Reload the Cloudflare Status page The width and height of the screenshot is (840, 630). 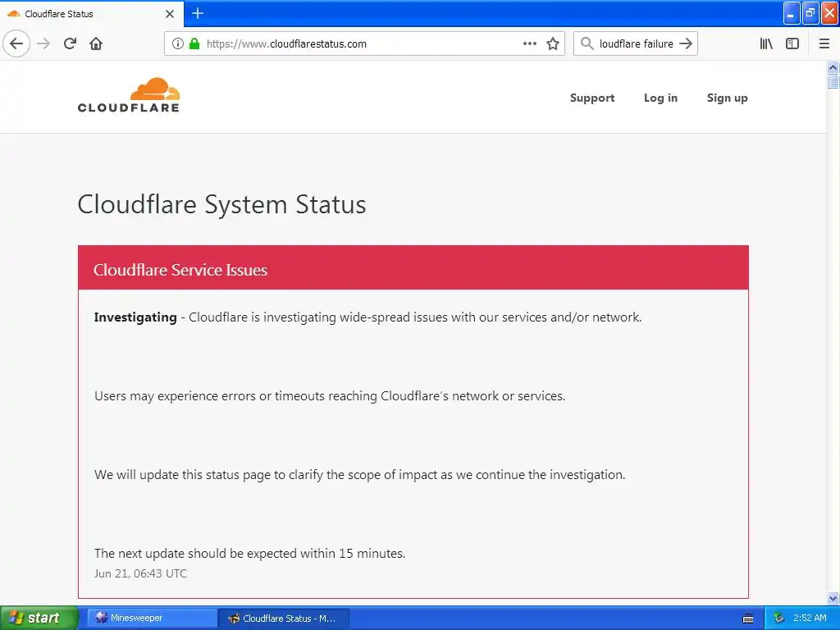71,43
